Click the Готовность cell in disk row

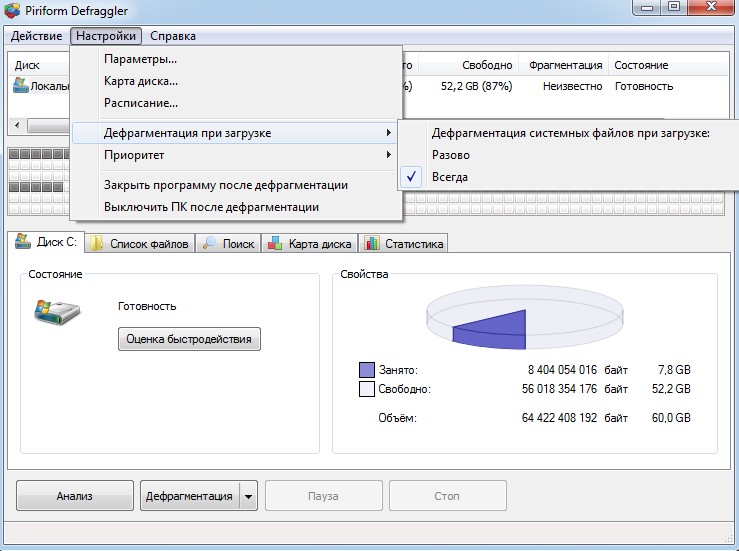pos(644,86)
